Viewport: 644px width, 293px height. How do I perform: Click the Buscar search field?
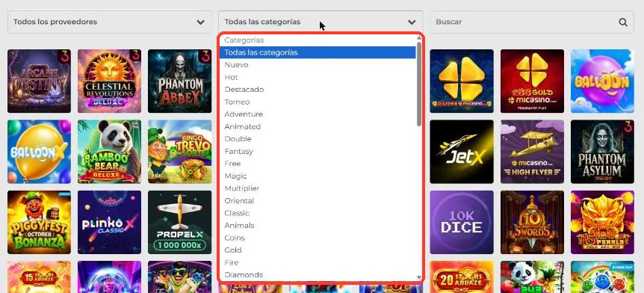pyautogui.click(x=531, y=22)
